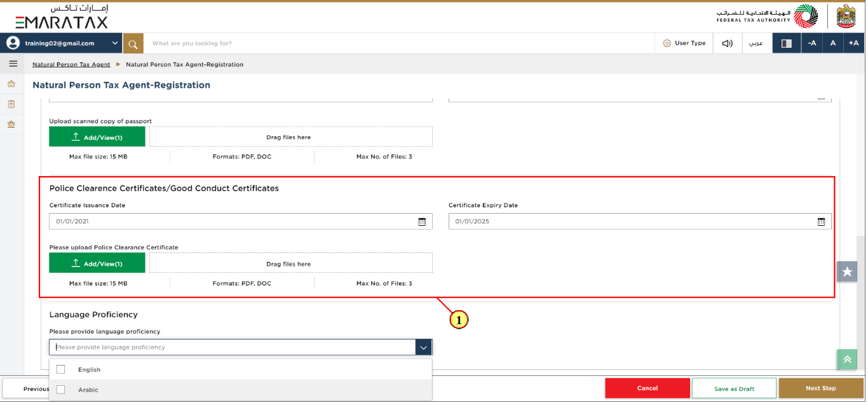
Task: Click 'Police Clearence Certificates/Good Conduct Certificates' heading
Action: pos(164,188)
